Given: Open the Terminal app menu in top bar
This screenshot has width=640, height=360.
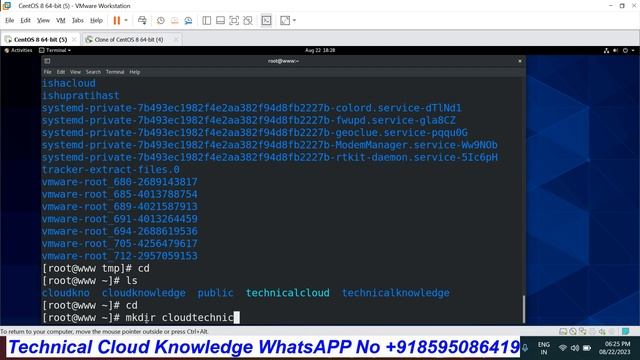Looking at the screenshot, I should [55, 50].
